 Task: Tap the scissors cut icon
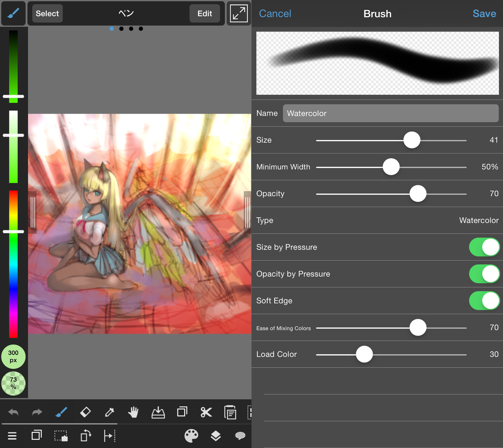(x=206, y=412)
